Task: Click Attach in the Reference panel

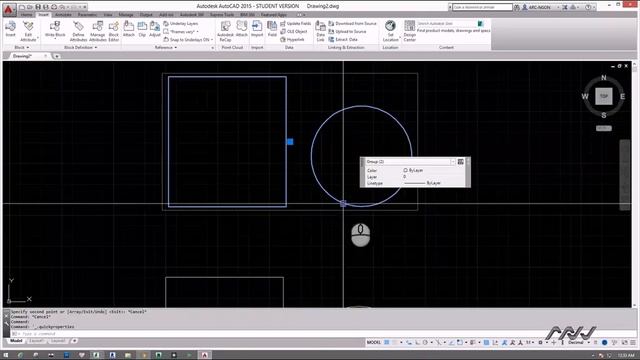Action: (129, 29)
